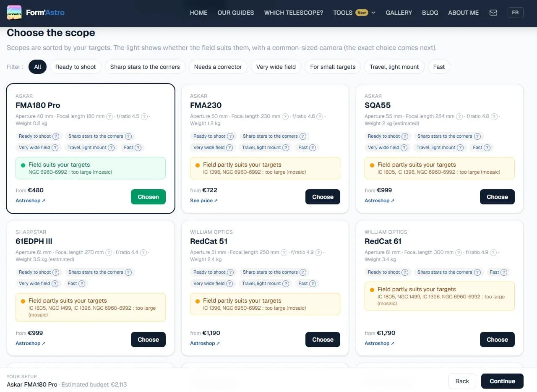Click focal length help icon on 61EDPH III

(x=109, y=252)
